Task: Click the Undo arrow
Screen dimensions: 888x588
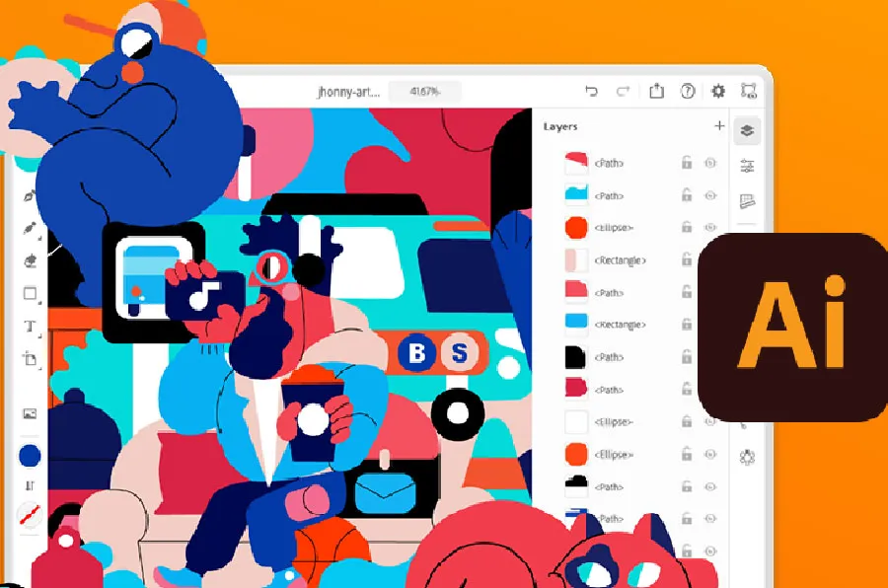Action: tap(591, 91)
